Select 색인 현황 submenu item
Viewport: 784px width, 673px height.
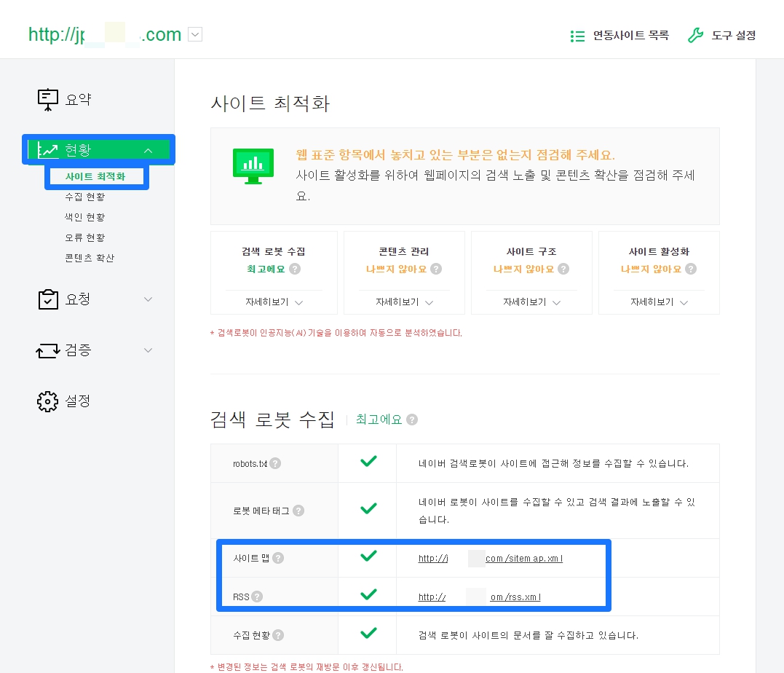(85, 217)
